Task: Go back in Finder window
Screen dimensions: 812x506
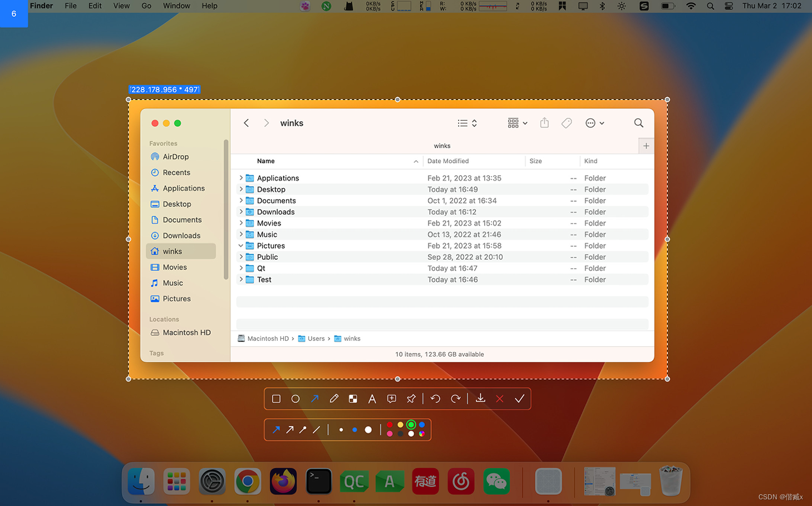Action: tap(246, 123)
